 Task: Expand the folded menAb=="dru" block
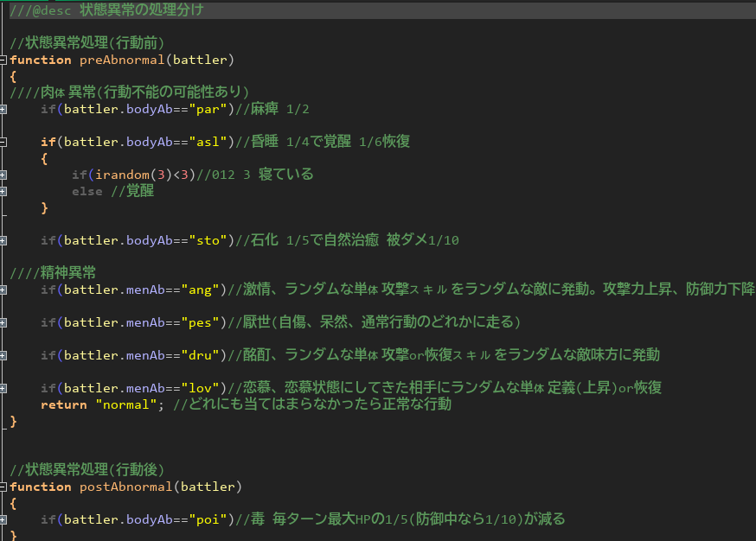(3, 355)
